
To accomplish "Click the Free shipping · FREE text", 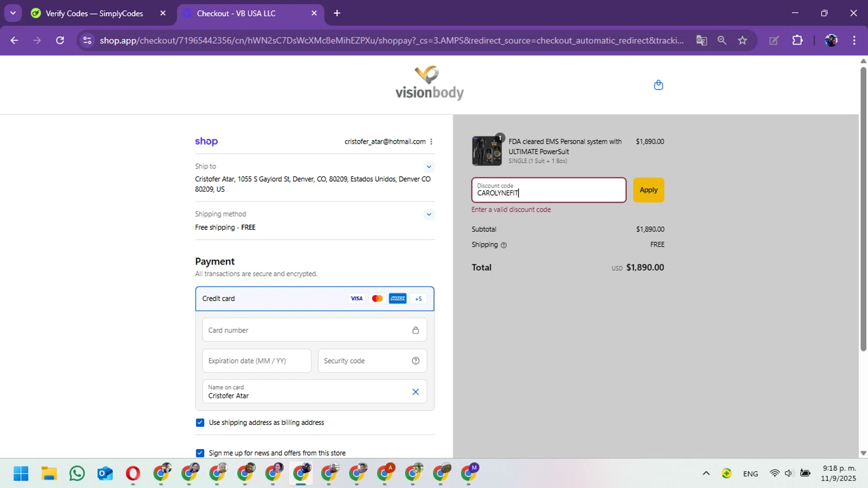I will coord(225,228).
